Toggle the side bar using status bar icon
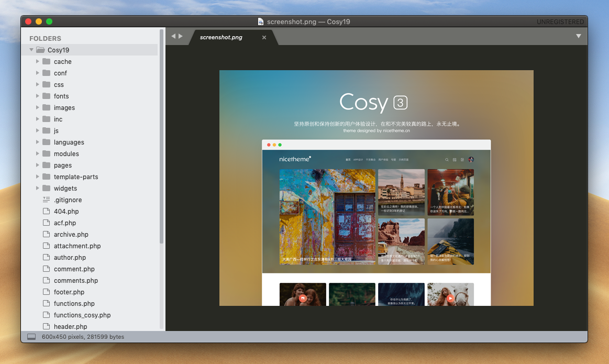 [31, 337]
